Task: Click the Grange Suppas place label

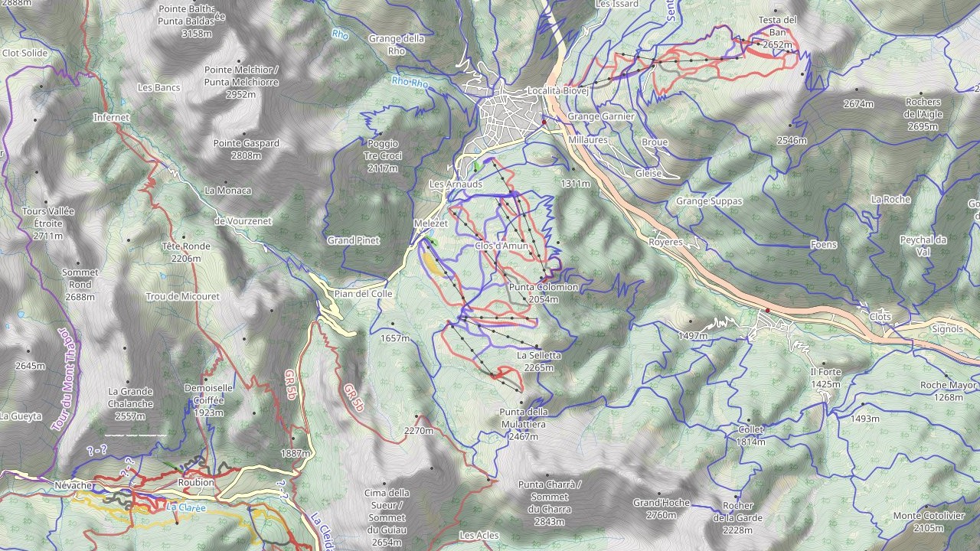Action: [x=709, y=201]
